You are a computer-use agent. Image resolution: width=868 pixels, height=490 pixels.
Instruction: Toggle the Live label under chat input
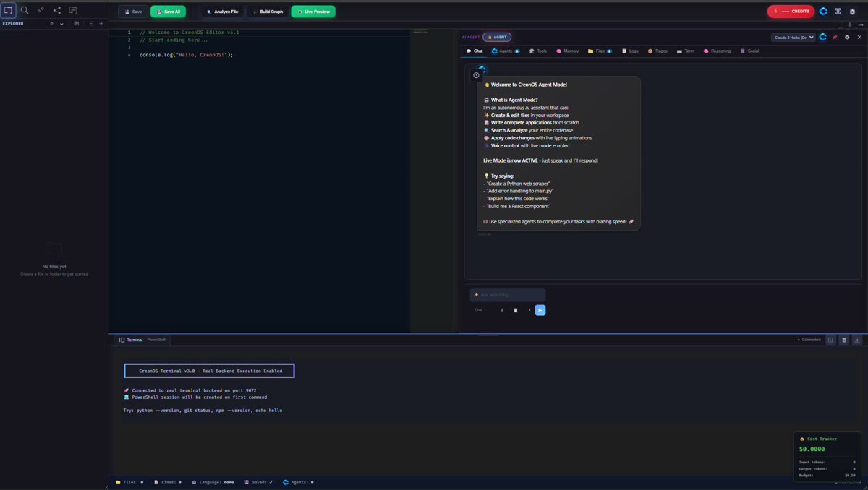478,310
